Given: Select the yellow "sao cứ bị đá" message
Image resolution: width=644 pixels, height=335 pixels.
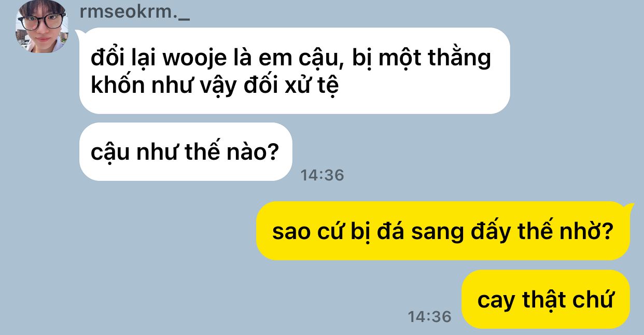Looking at the screenshot, I should click(443, 231).
